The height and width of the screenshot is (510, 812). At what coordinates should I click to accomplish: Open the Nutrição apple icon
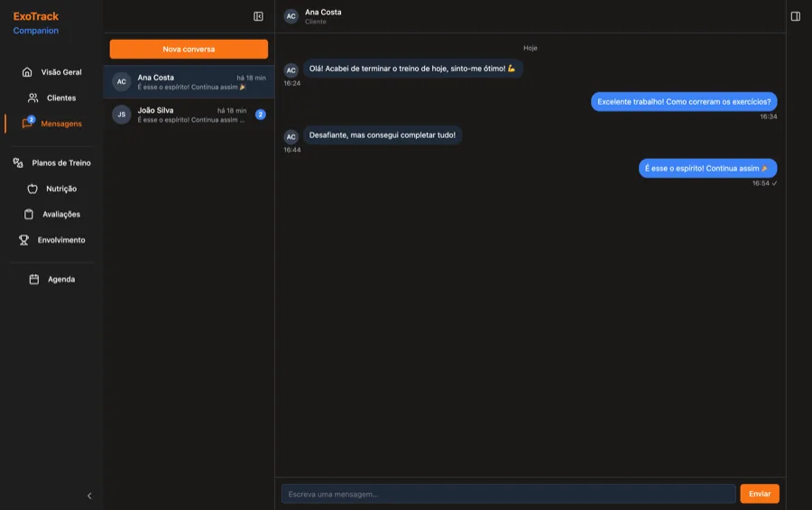32,189
